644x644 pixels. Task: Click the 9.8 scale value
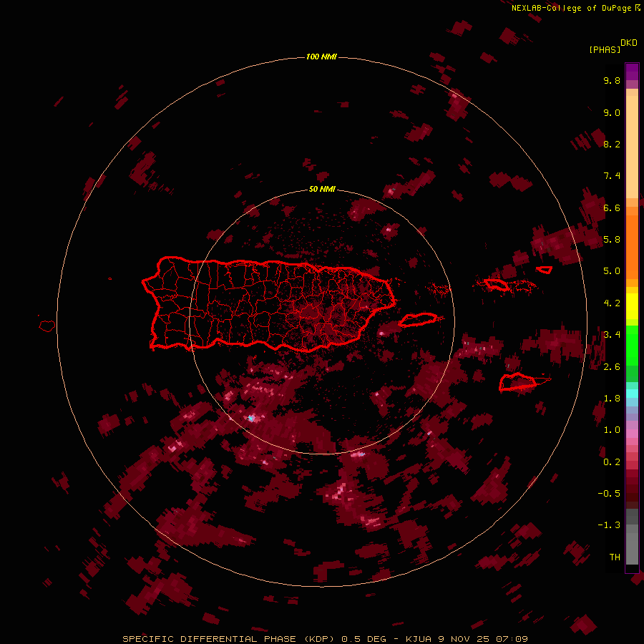[612, 80]
